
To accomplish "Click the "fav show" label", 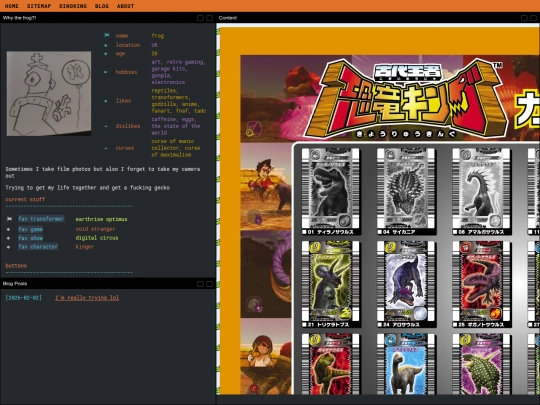I will (30, 238).
